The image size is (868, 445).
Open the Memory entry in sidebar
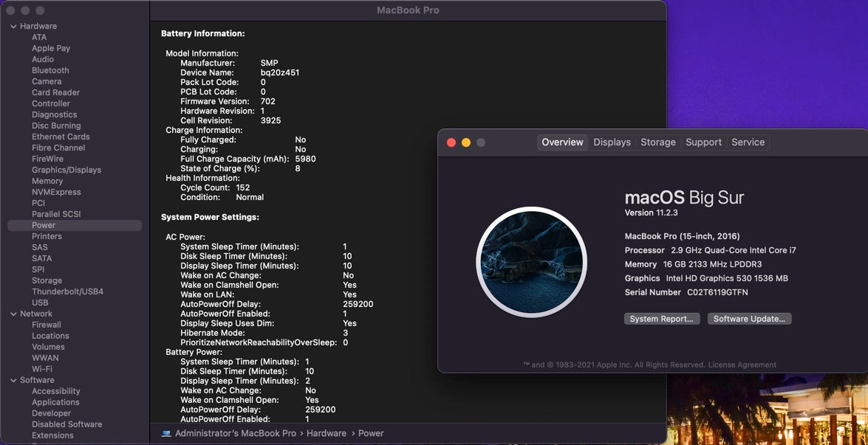click(47, 181)
